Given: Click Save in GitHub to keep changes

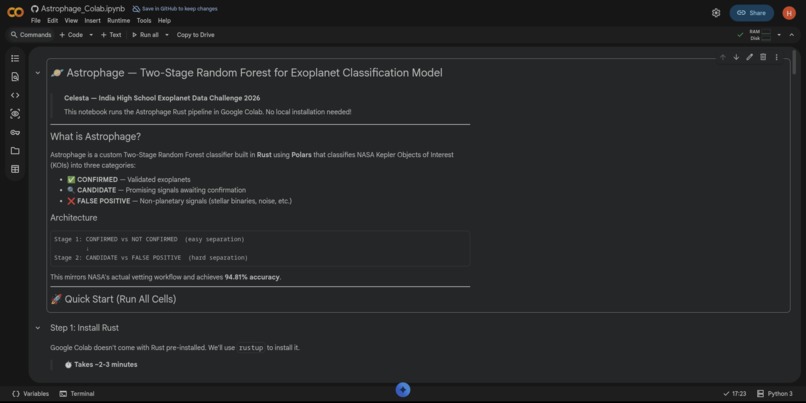Looking at the screenshot, I should click(175, 9).
